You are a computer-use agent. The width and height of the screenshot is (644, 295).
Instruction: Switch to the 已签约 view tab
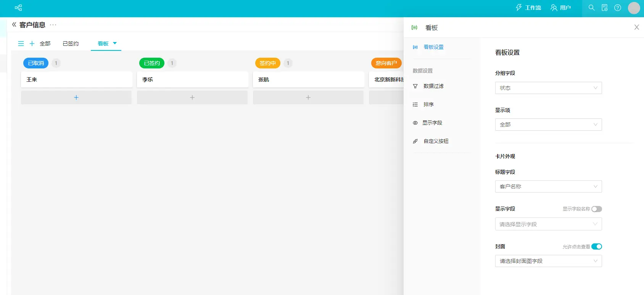coord(71,44)
